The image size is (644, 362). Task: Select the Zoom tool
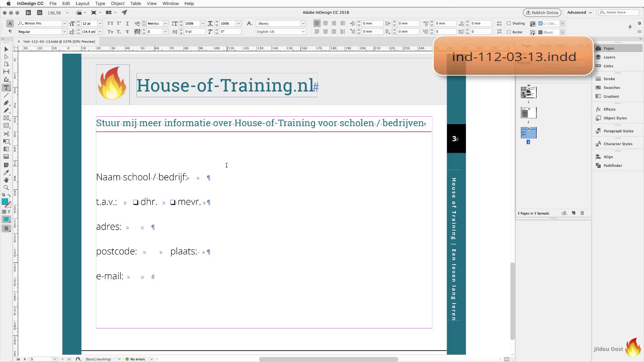6,188
